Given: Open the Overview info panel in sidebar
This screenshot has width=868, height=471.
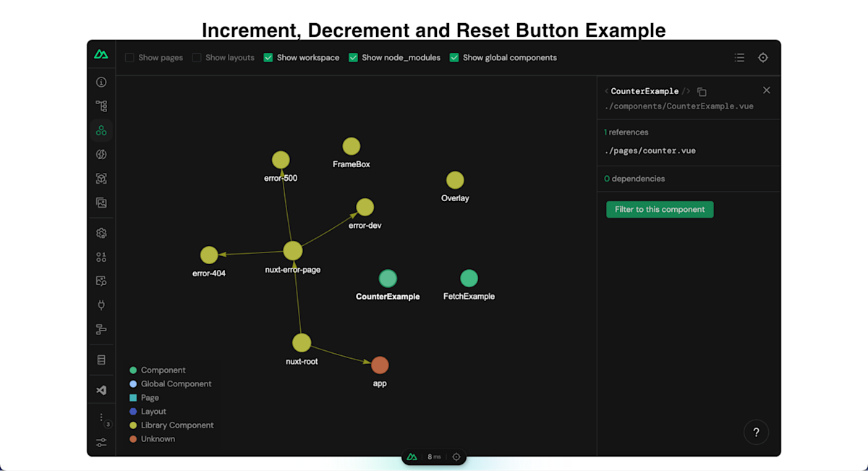Looking at the screenshot, I should (101, 82).
